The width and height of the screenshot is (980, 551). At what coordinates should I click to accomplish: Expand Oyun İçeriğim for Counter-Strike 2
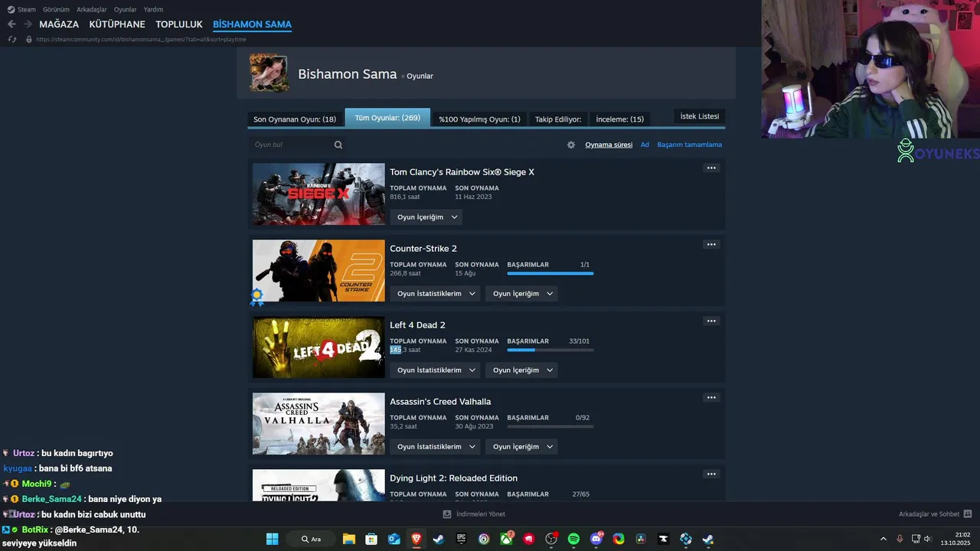(521, 294)
